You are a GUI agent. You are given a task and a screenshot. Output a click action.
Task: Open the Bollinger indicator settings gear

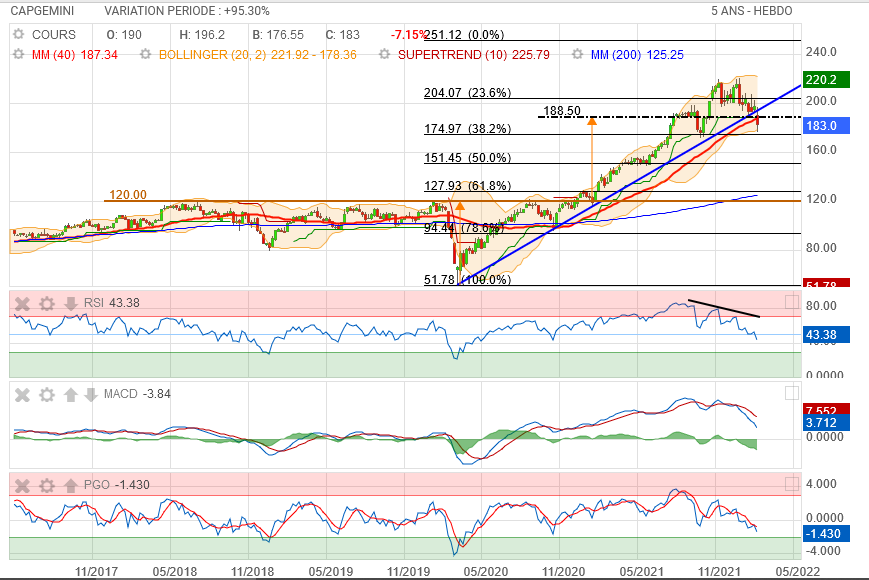pos(145,54)
